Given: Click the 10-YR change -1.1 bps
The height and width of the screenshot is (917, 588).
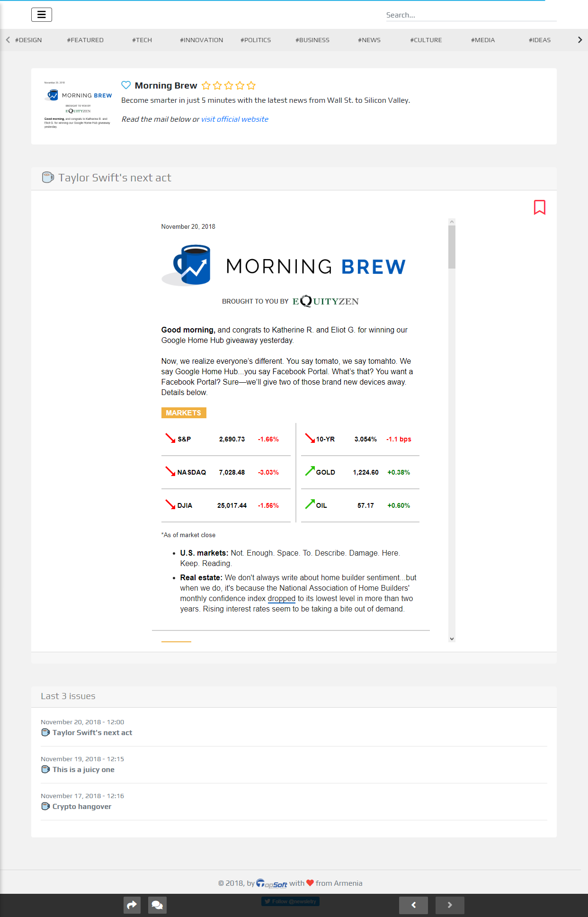Looking at the screenshot, I should [x=399, y=440].
